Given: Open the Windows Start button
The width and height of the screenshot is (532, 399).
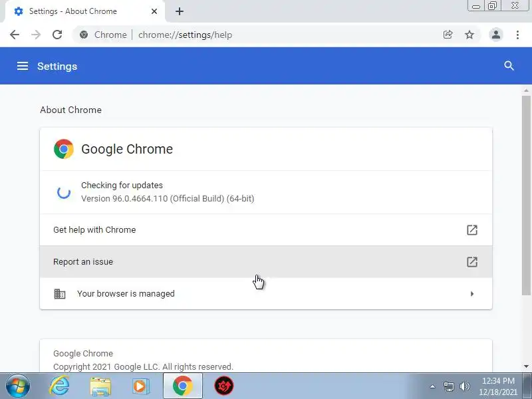Looking at the screenshot, I should point(17,386).
